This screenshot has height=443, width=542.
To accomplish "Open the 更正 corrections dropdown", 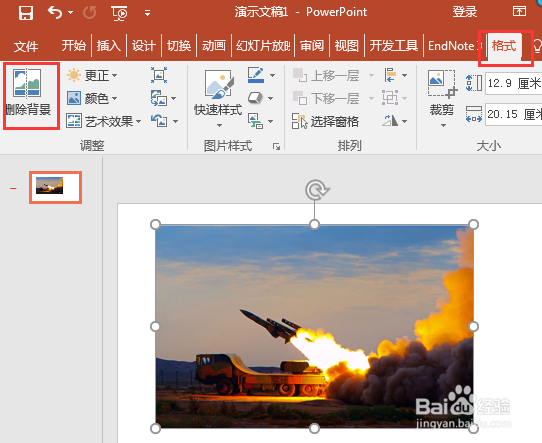I will (92, 75).
